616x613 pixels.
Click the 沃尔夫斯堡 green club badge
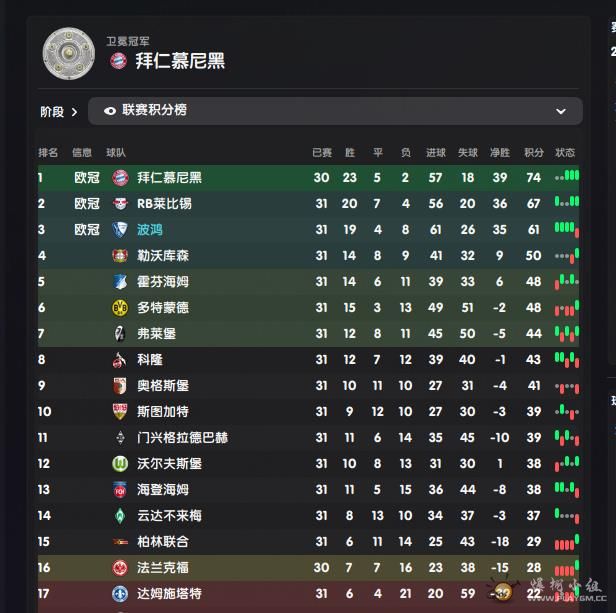120,464
